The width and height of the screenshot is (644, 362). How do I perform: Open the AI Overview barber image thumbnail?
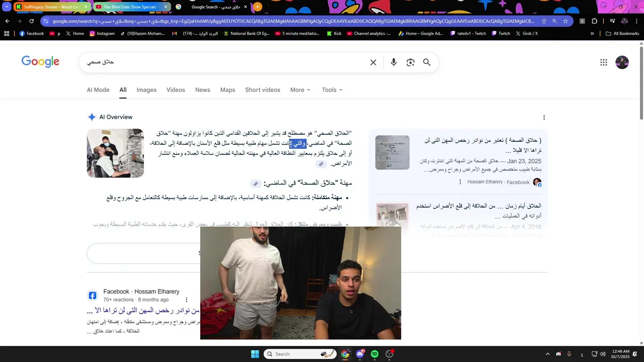[115, 153]
